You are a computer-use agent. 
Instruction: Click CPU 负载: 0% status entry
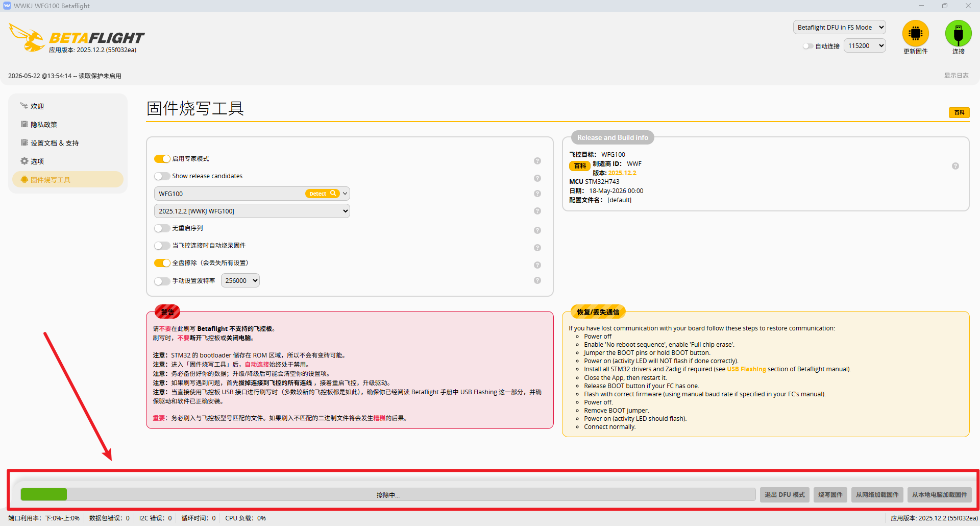tap(246, 518)
